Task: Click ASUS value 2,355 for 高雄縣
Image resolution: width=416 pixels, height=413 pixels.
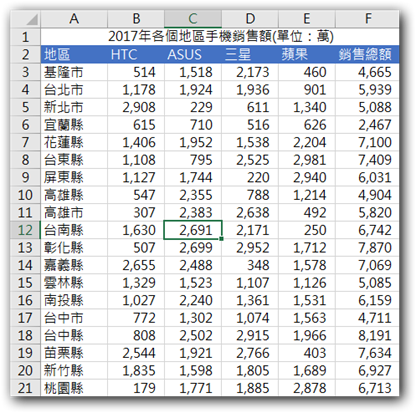Action: (193, 195)
